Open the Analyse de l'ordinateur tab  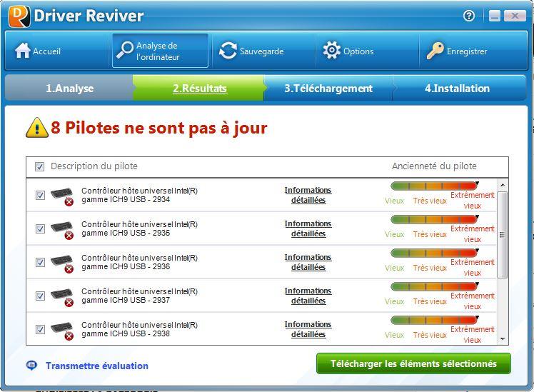[160, 51]
